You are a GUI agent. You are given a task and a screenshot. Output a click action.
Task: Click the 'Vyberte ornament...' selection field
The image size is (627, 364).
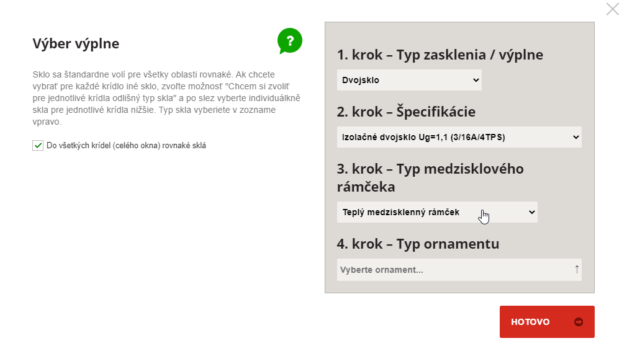453,270
